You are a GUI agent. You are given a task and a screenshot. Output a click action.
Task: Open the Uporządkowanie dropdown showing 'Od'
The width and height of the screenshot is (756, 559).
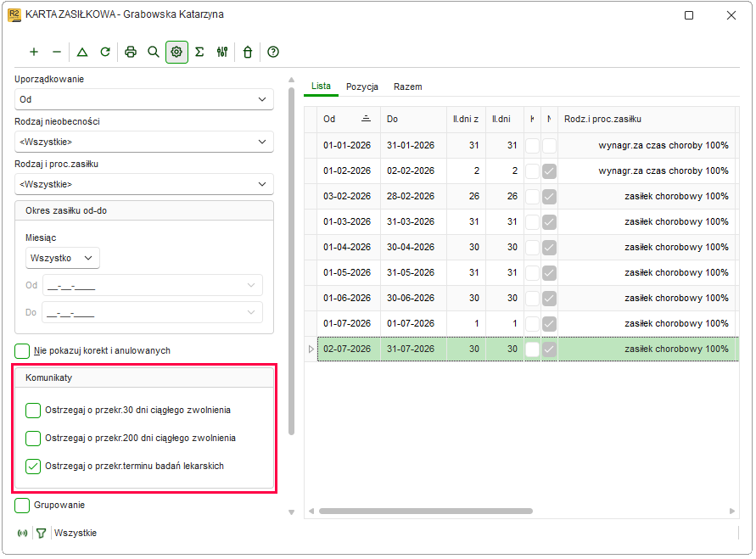144,100
